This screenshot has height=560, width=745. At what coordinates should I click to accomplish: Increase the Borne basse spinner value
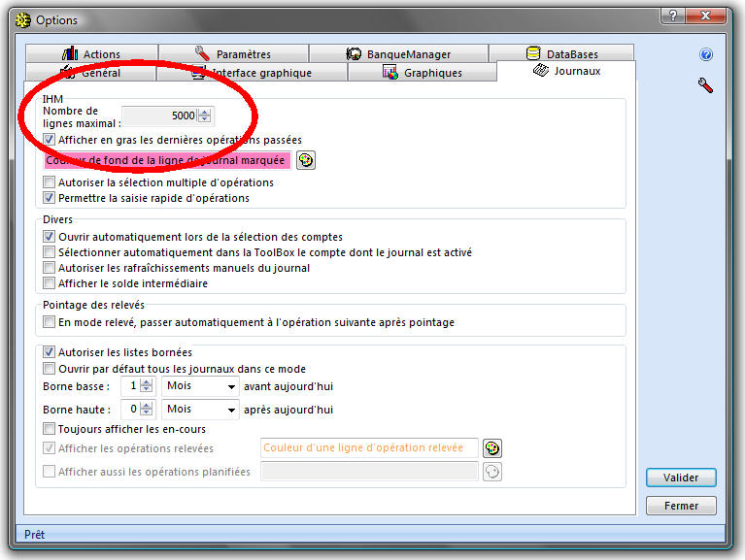click(x=147, y=382)
